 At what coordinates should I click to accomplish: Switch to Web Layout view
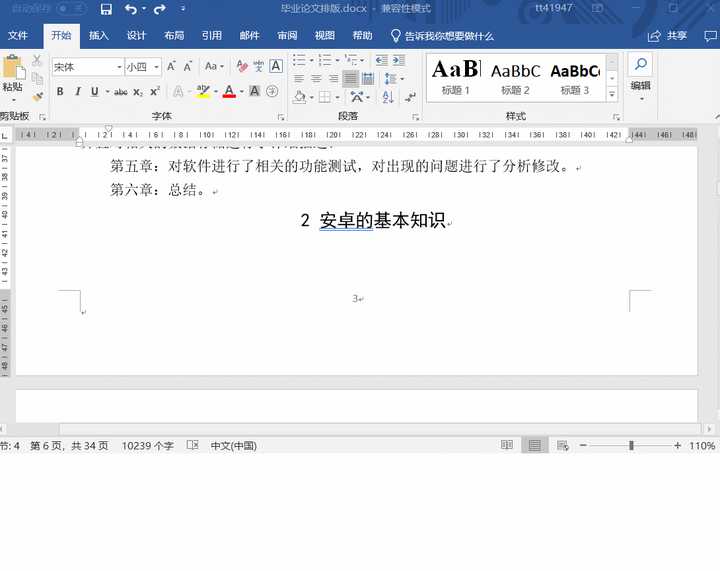(562, 445)
